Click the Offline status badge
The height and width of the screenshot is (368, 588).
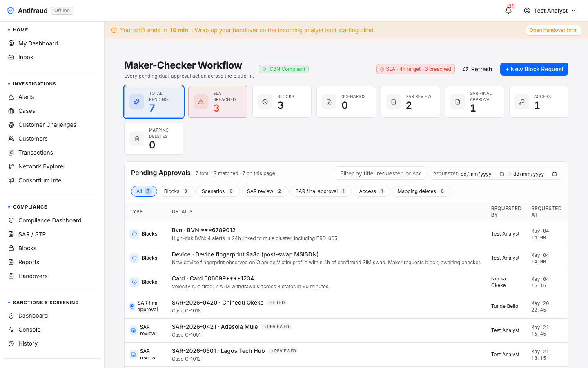tap(62, 11)
